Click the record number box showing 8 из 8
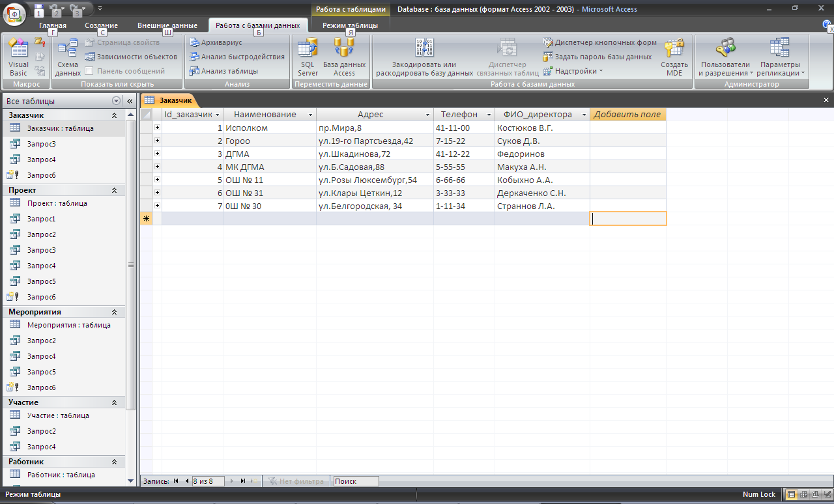This screenshot has width=834, height=504. 208,481
